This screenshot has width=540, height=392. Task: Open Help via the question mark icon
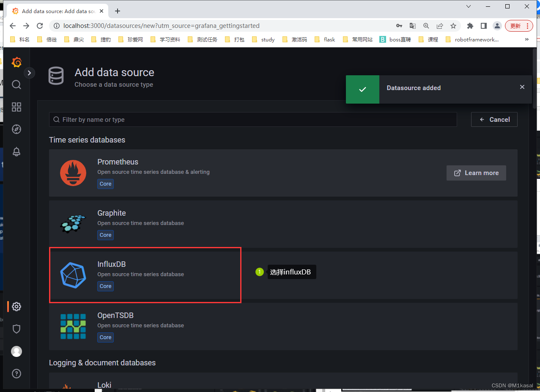(x=16, y=374)
